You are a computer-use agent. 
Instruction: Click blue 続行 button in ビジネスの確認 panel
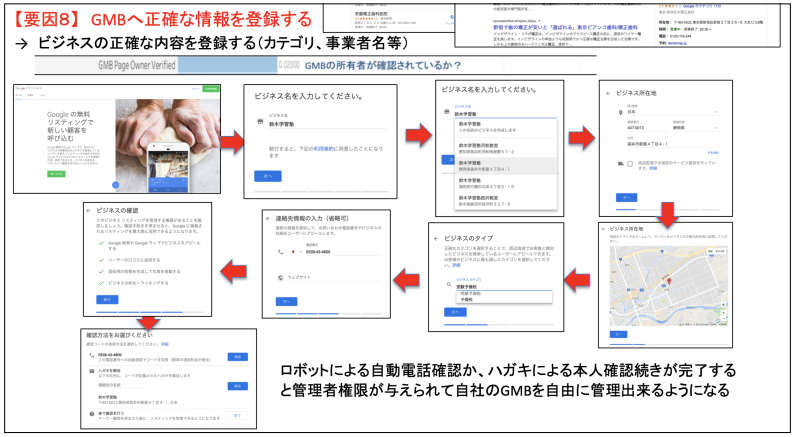pyautogui.click(x=107, y=300)
